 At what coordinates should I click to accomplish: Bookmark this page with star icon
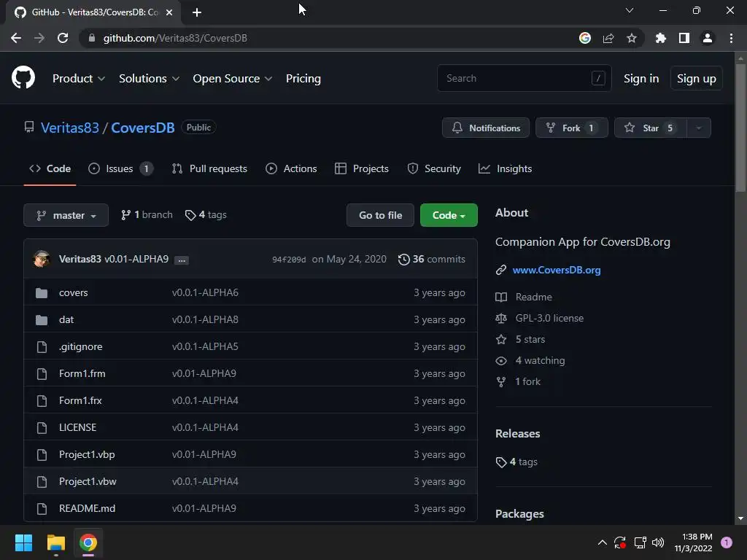[632, 38]
